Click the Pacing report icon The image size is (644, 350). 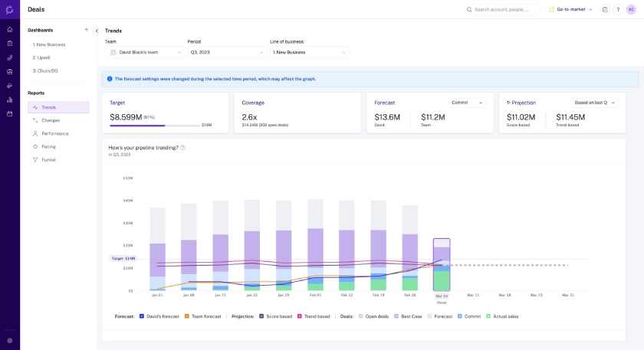[35, 146]
